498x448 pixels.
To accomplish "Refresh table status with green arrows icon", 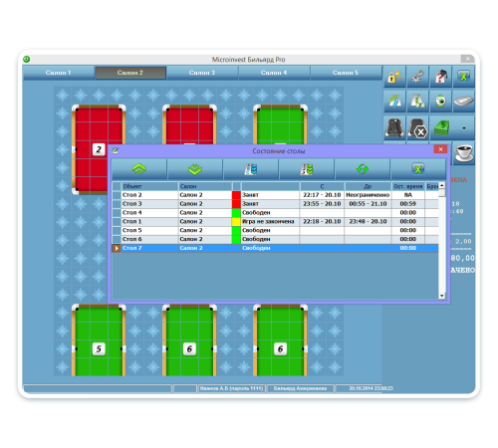I will point(363,169).
